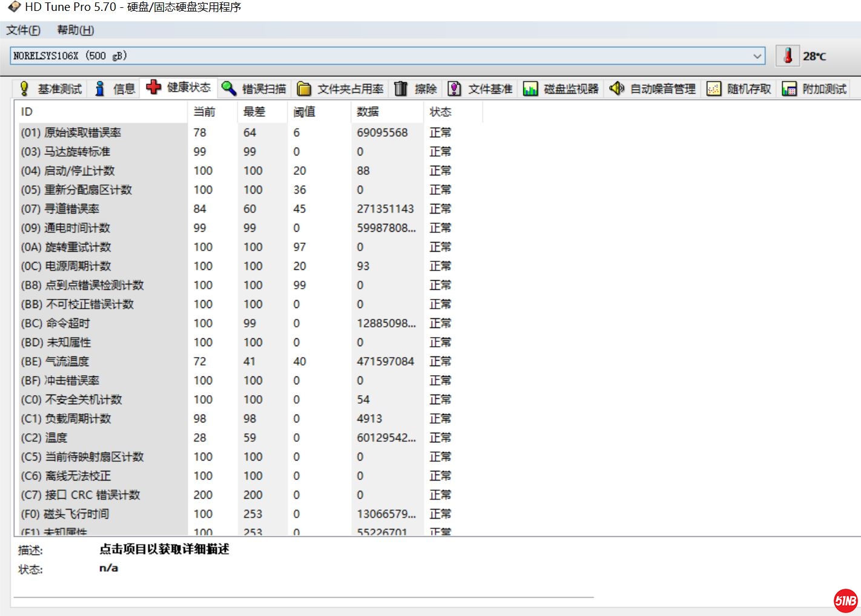The width and height of the screenshot is (861, 616).
Task: Click the blue info icon for 信息
Action: click(100, 89)
